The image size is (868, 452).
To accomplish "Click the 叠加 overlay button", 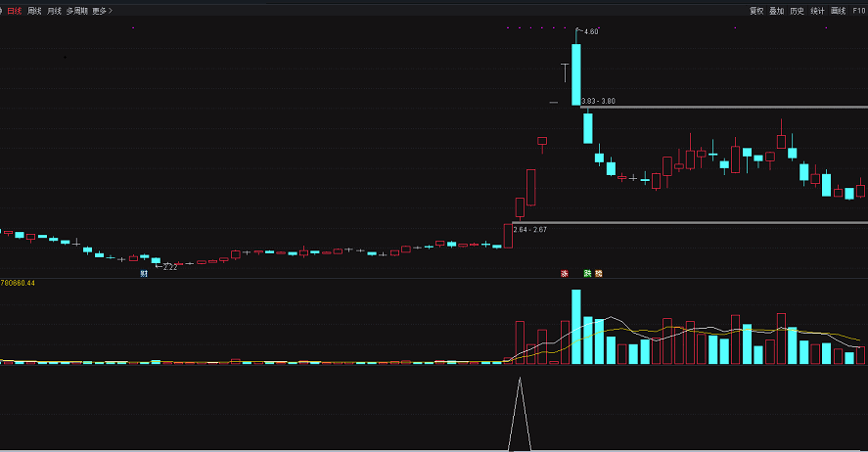I will [777, 11].
